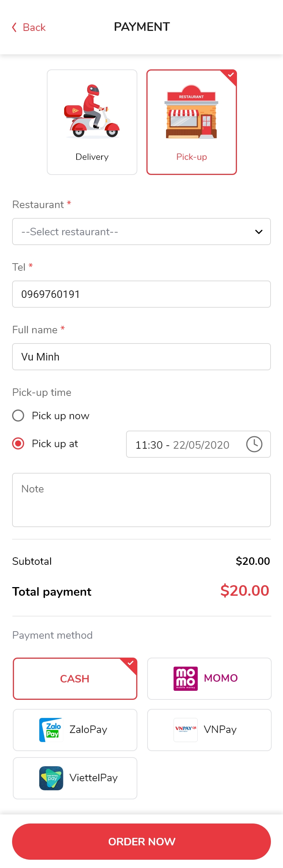Click into the Note text area
Image resolution: width=283 pixels, height=868 pixels.
point(141,500)
